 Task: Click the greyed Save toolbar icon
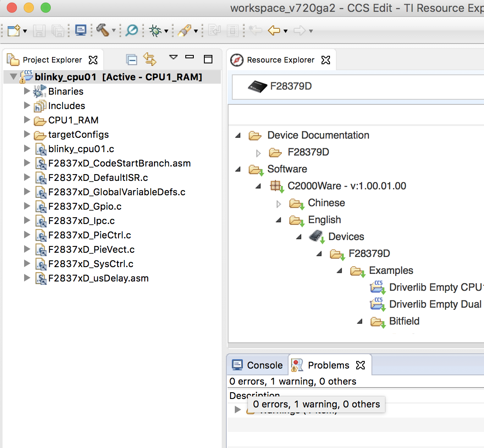coord(39,31)
